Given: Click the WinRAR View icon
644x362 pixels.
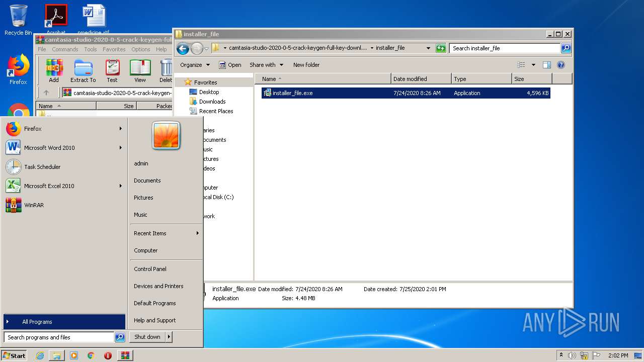Looking at the screenshot, I should coord(140,71).
